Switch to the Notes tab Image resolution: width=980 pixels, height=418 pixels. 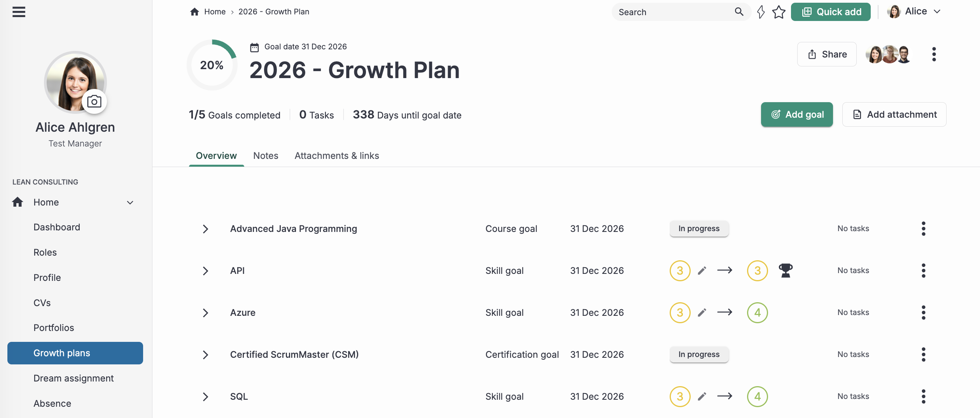266,155
